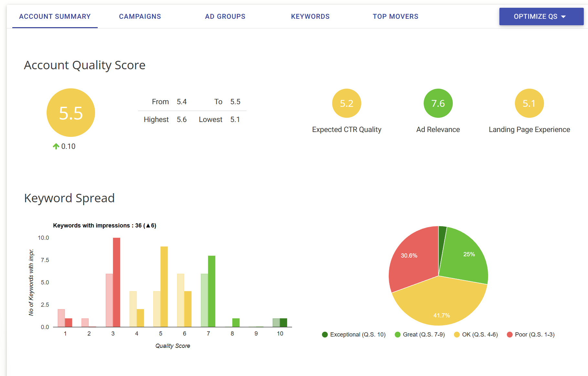Click the yellow 5.5 Account Quality Score circle
The height and width of the screenshot is (376, 588).
pos(71,112)
